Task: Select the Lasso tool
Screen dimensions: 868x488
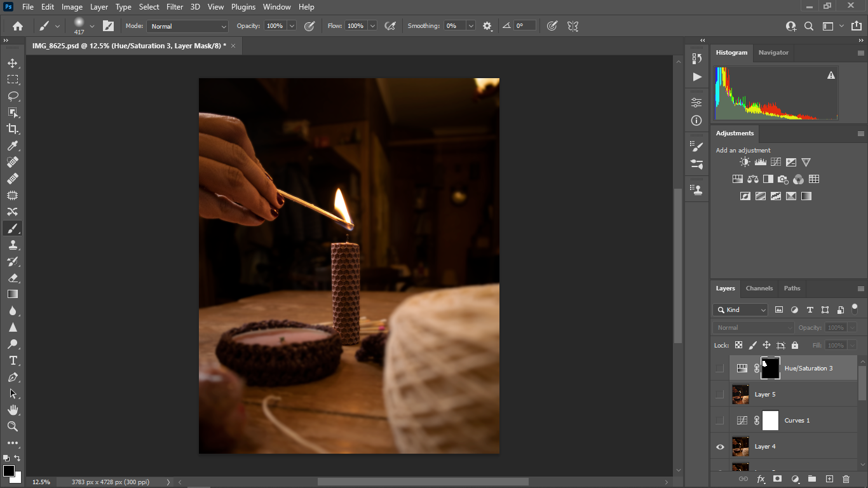Action: tap(13, 96)
